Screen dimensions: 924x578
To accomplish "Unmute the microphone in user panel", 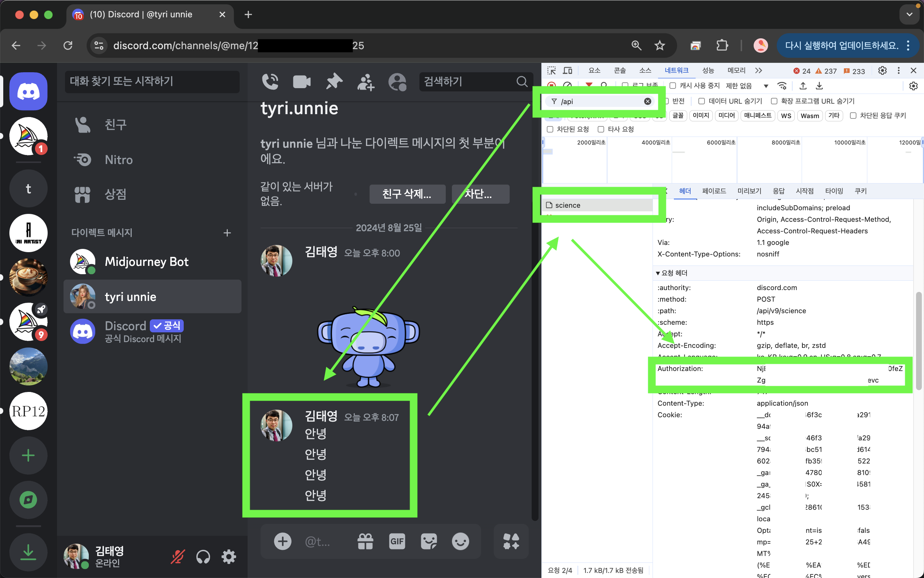I will (178, 557).
